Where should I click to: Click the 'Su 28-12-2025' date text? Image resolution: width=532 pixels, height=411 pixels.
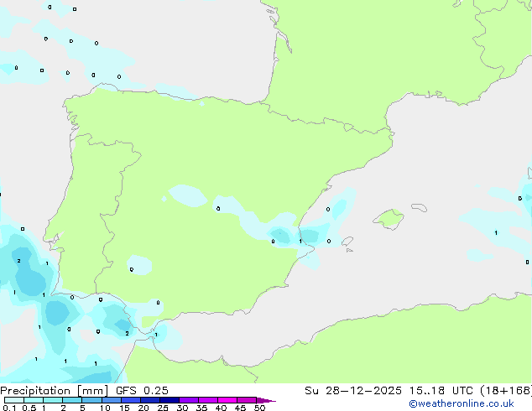pos(353,391)
